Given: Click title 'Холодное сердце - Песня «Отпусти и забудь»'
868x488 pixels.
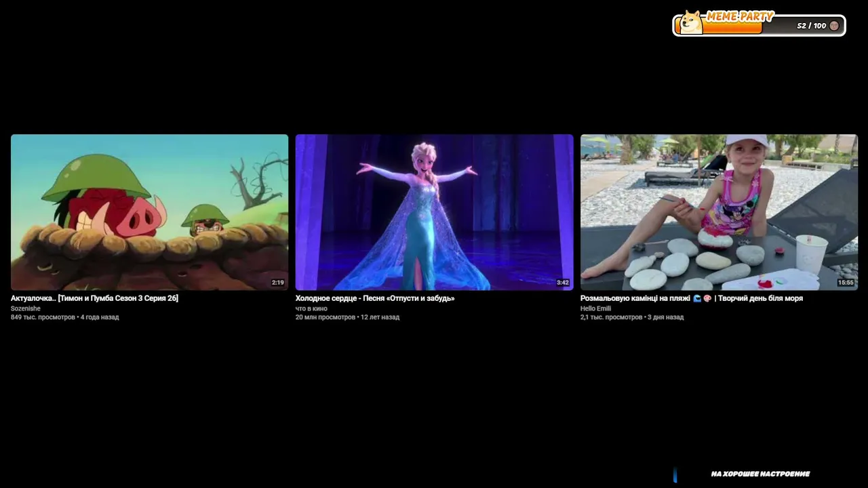Looking at the screenshot, I should 375,298.
